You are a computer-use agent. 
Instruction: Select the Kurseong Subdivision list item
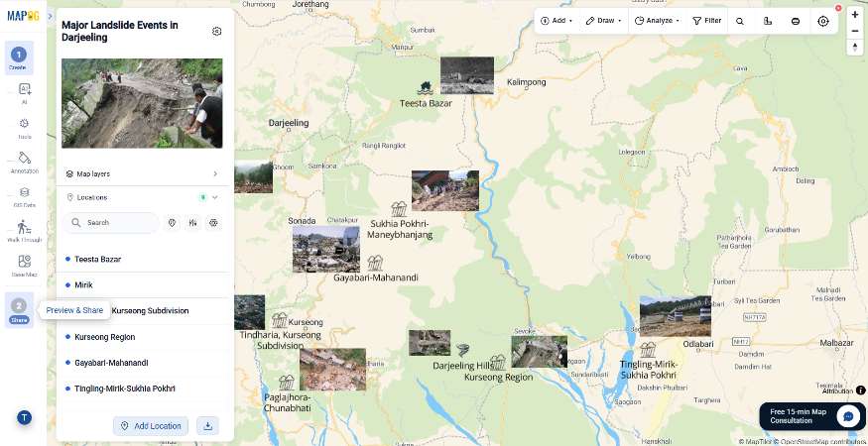click(x=144, y=311)
